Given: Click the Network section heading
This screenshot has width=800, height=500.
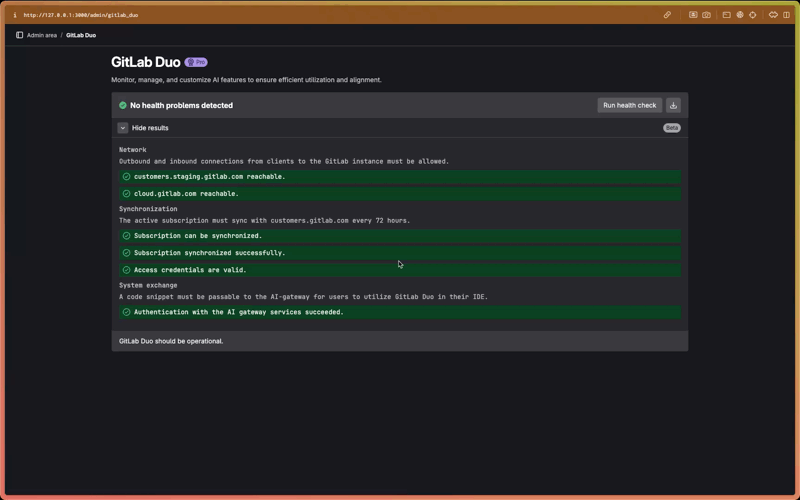Looking at the screenshot, I should tap(133, 149).
